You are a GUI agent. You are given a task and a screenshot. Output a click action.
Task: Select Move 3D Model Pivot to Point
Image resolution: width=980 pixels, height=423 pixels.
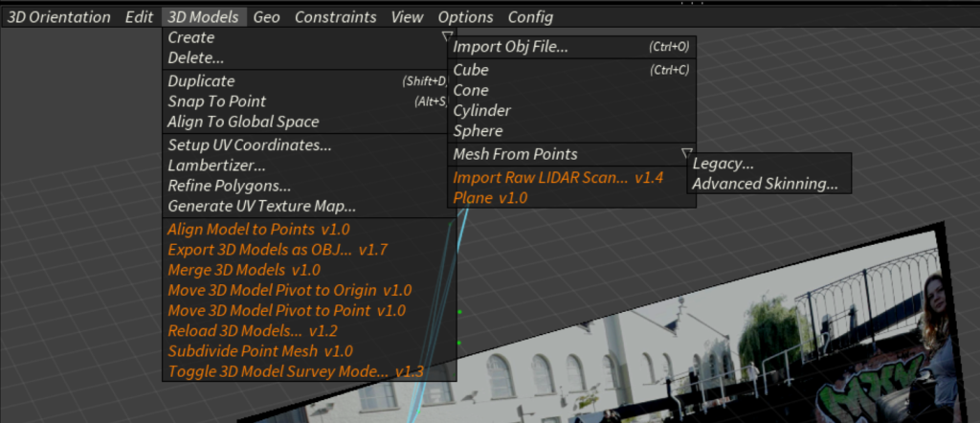pyautogui.click(x=309, y=310)
